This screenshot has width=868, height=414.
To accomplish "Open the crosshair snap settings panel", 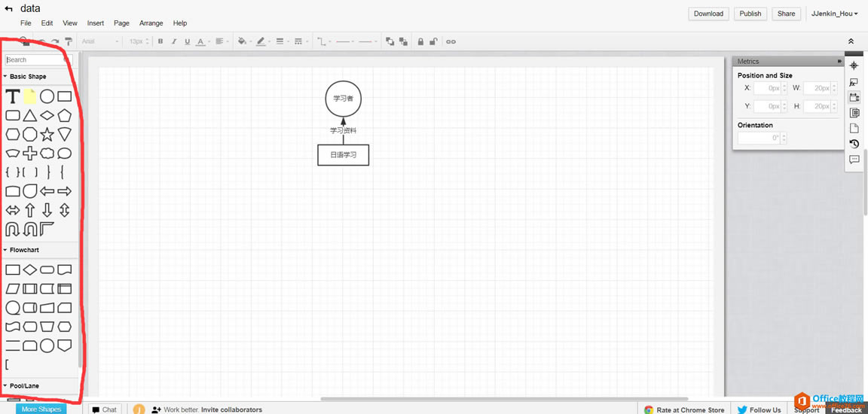I will pos(854,65).
